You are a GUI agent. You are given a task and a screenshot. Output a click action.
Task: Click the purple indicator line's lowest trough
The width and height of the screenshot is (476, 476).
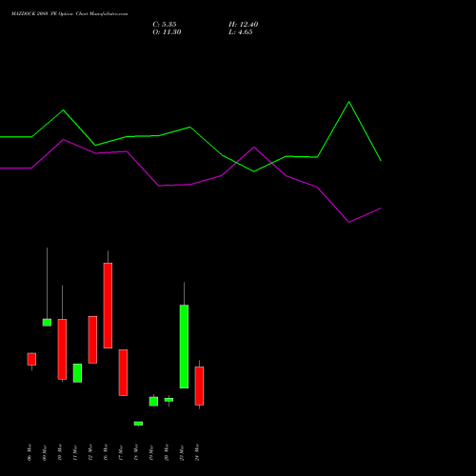pos(349,222)
